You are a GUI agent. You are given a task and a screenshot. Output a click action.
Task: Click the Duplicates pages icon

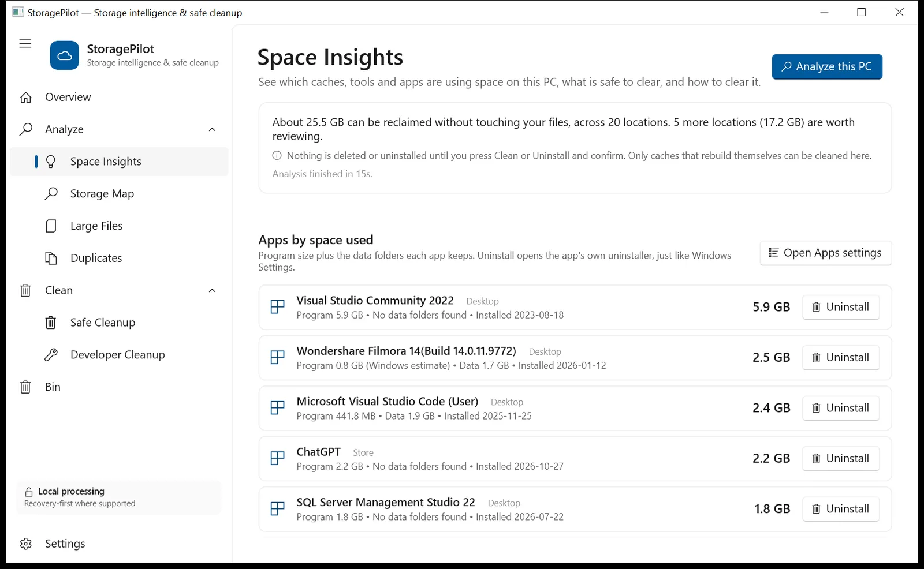[x=51, y=258]
